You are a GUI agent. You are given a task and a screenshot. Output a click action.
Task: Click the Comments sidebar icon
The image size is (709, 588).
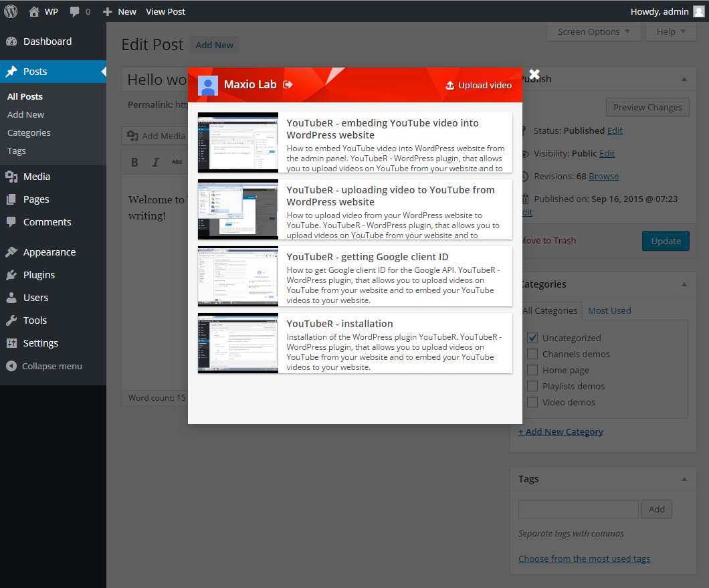(x=11, y=221)
